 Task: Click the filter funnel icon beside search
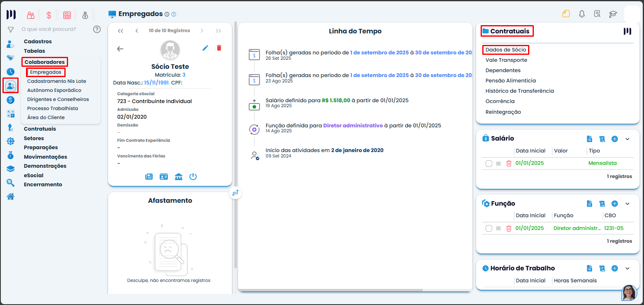coord(11,30)
